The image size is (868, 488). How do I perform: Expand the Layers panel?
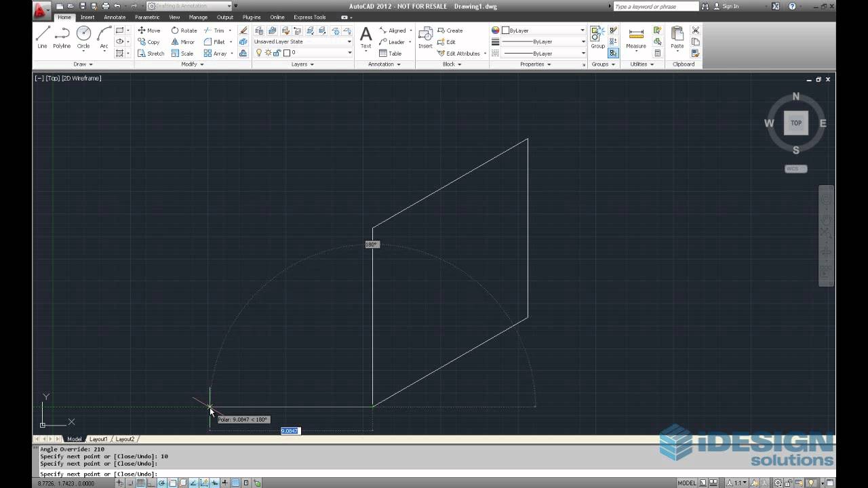[x=302, y=64]
